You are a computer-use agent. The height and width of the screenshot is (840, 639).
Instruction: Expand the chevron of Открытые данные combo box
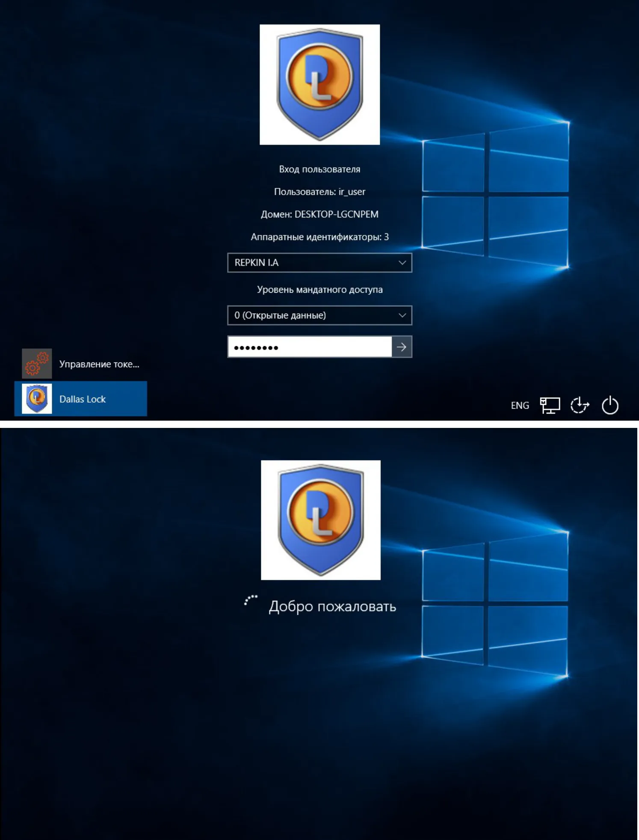[402, 315]
